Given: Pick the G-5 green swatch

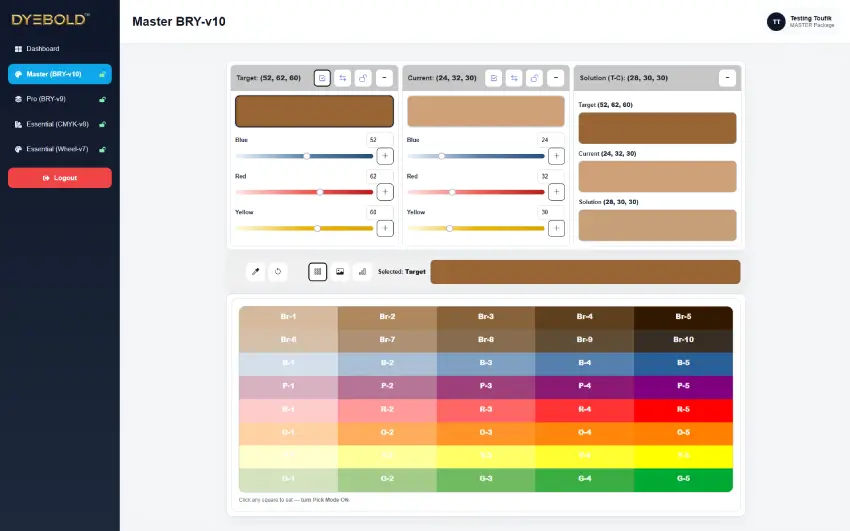Looking at the screenshot, I should (x=683, y=479).
